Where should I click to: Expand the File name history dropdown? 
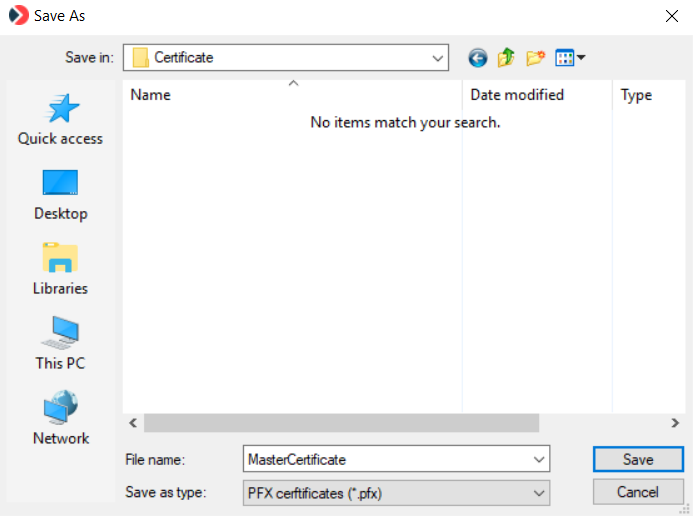click(540, 460)
